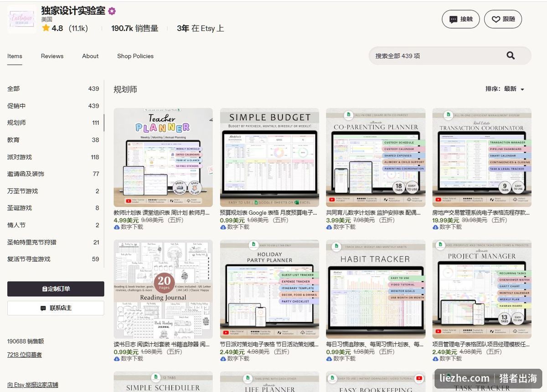The height and width of the screenshot is (392, 547).
Task: Click download icon under Project Manager listing
Action: coord(435,359)
